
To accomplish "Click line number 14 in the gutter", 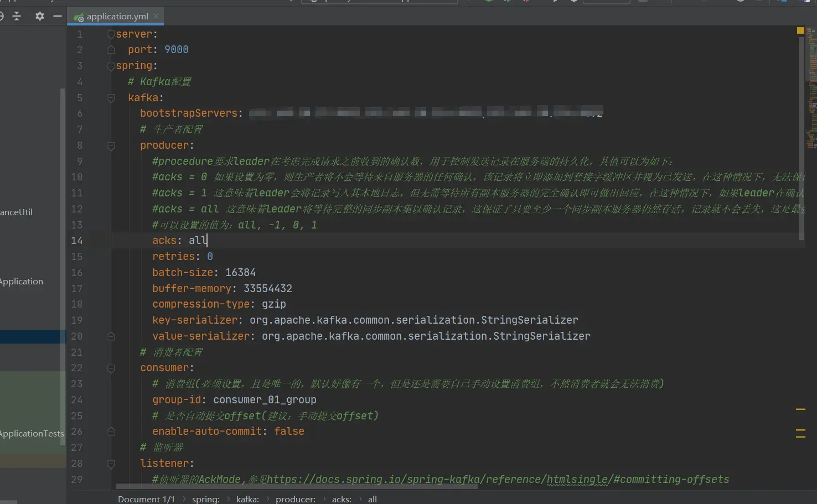I will point(77,241).
